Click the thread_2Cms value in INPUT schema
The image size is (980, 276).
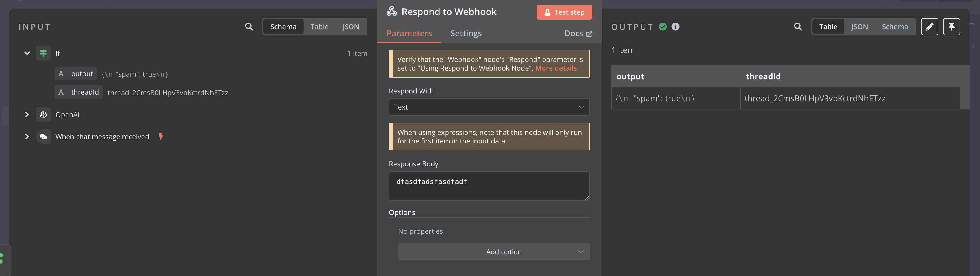167,93
